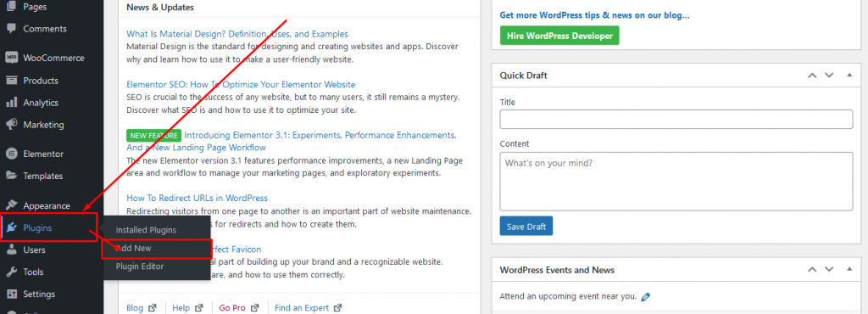Click the NEW FEATURE badge
This screenshot has height=314, width=868.
(x=154, y=135)
